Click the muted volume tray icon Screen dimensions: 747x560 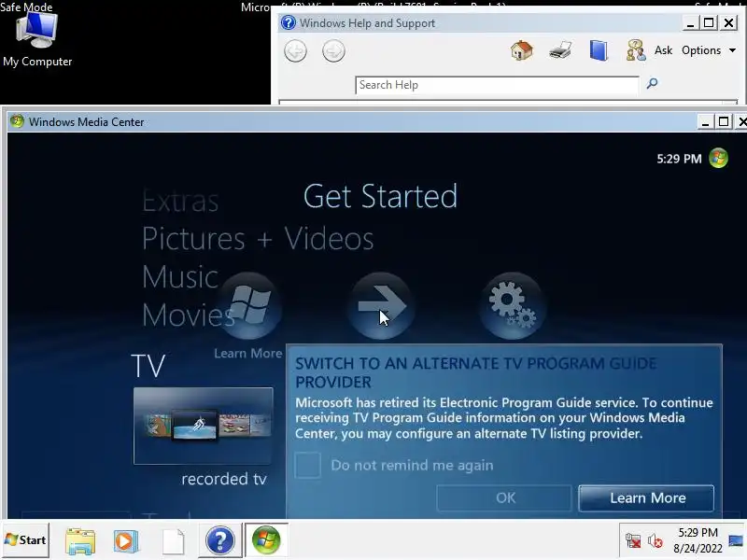point(655,541)
